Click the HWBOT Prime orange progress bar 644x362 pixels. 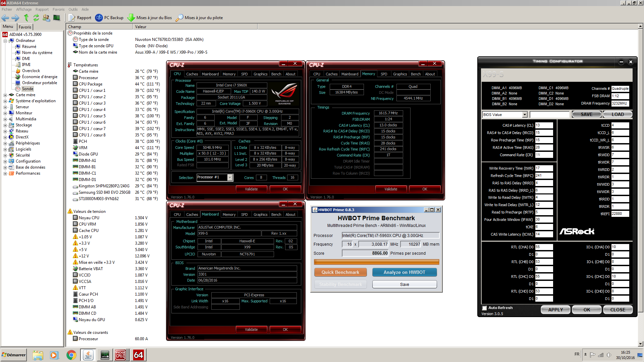pyautogui.click(x=376, y=262)
